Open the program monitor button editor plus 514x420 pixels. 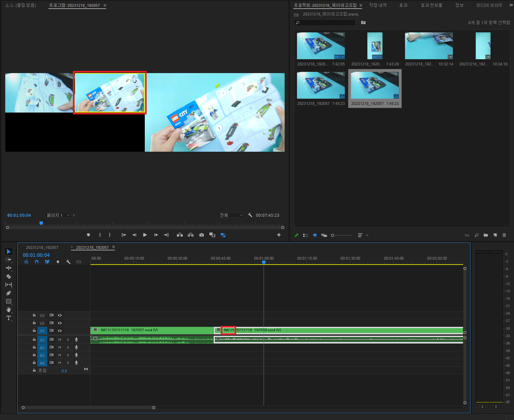tap(279, 235)
